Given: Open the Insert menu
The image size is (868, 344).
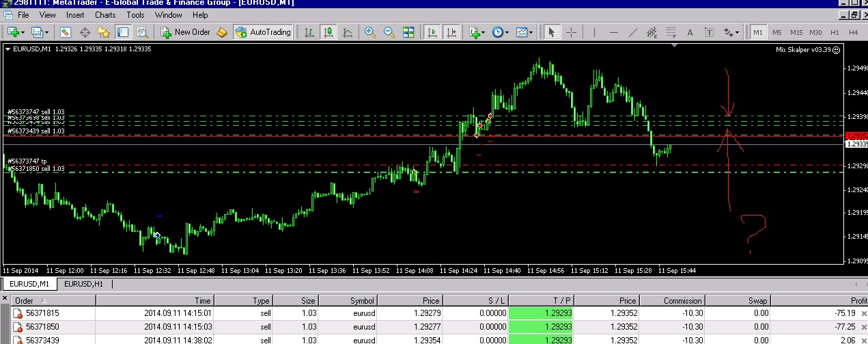Looking at the screenshot, I should point(75,14).
